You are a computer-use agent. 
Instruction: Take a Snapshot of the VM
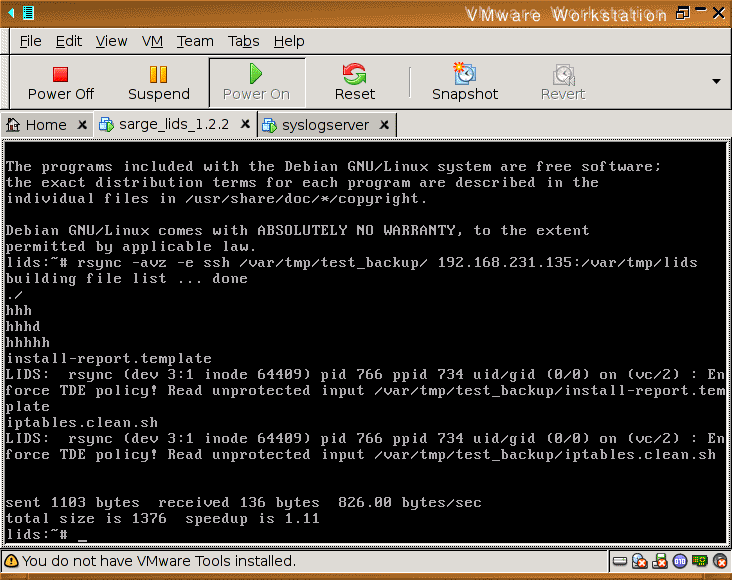click(465, 83)
